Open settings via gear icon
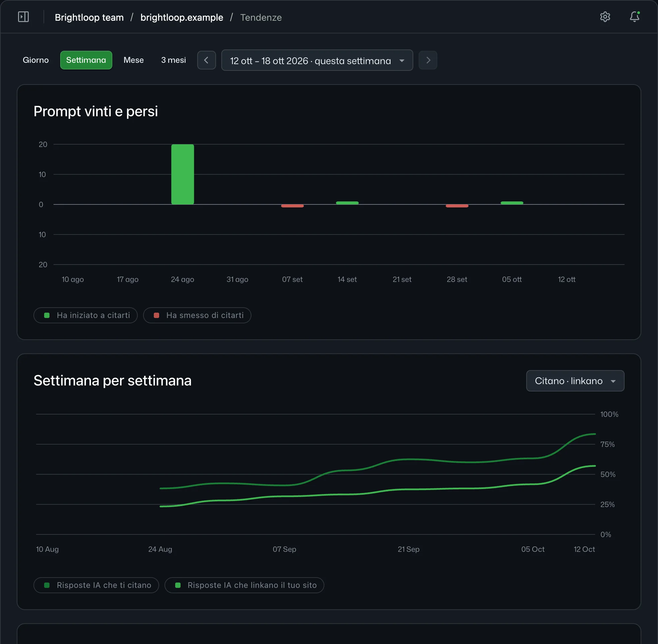The width and height of the screenshot is (658, 644). click(605, 17)
